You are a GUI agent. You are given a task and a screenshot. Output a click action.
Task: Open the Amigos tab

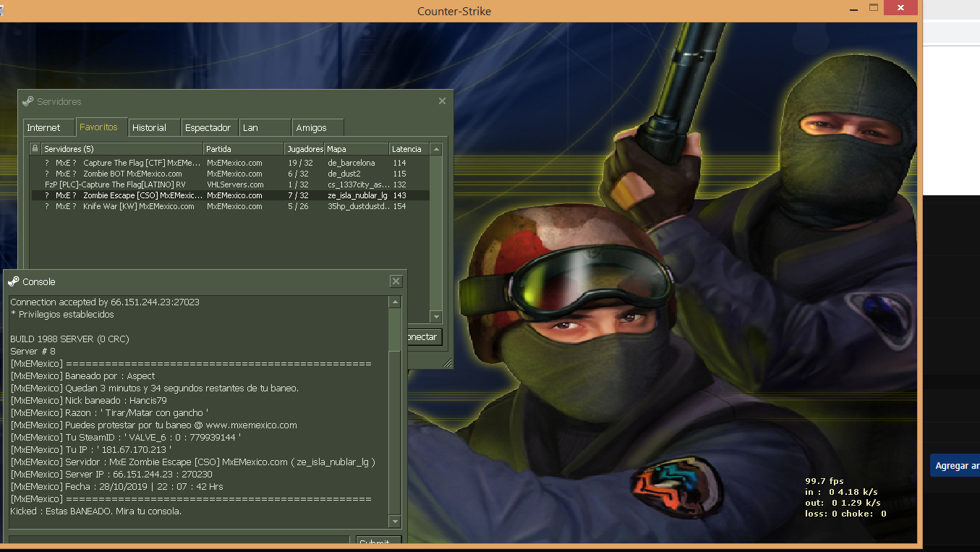click(318, 127)
